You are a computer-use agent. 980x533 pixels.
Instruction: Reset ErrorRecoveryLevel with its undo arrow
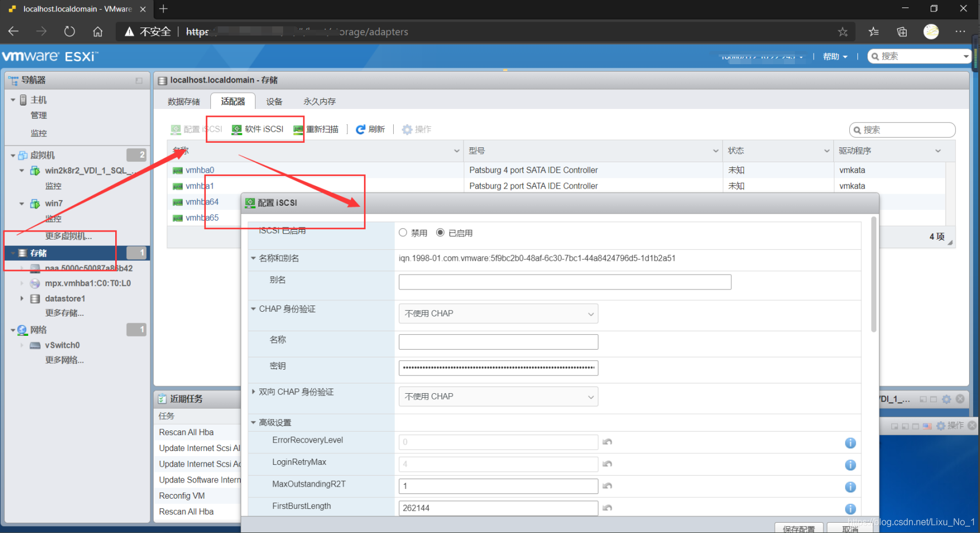pos(607,442)
